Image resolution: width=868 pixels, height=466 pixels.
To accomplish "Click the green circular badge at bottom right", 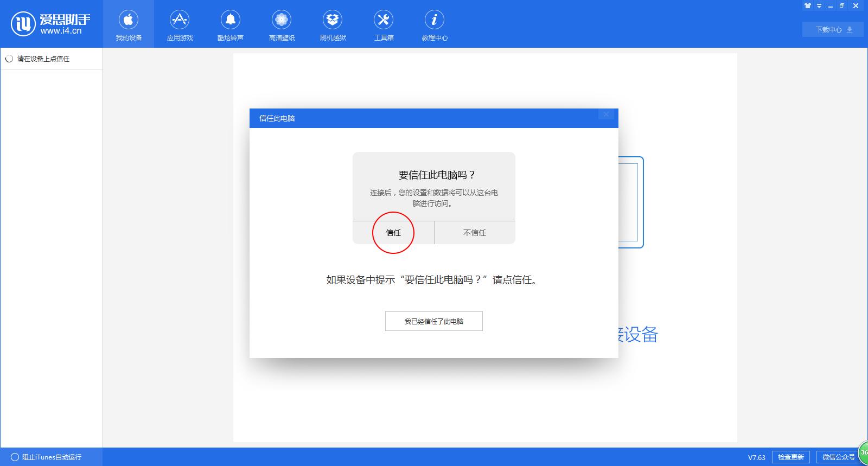I will (863, 454).
